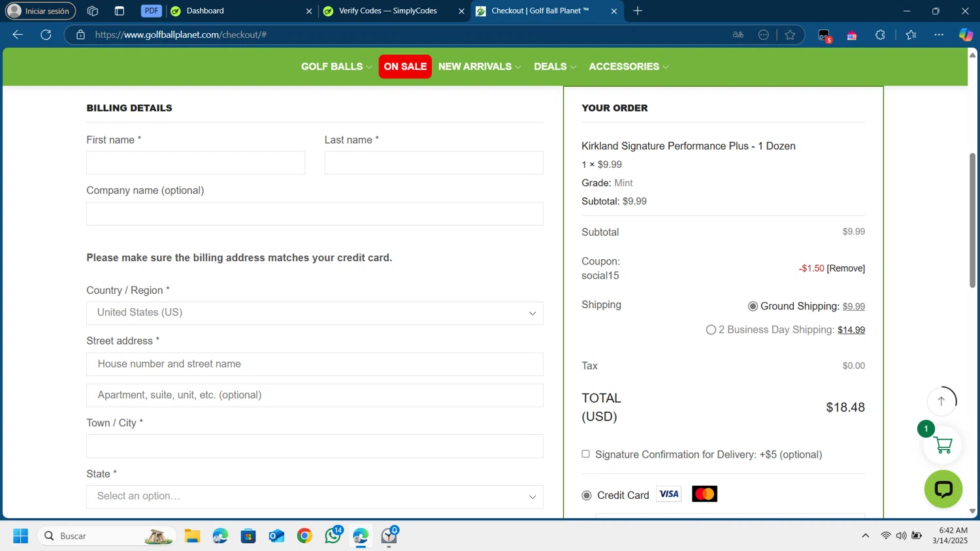980x551 pixels.
Task: Click the scroll-to-top arrow button
Action: click(941, 401)
